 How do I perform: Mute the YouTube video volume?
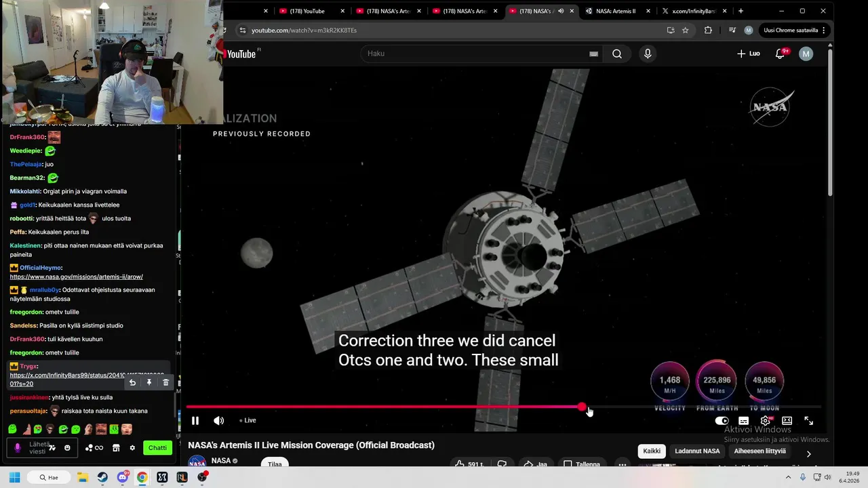[x=218, y=420]
